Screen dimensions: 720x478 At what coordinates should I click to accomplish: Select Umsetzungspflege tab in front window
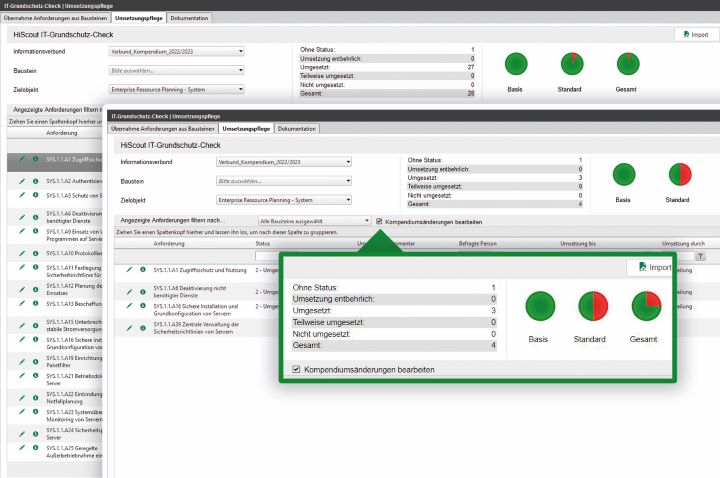[246, 129]
